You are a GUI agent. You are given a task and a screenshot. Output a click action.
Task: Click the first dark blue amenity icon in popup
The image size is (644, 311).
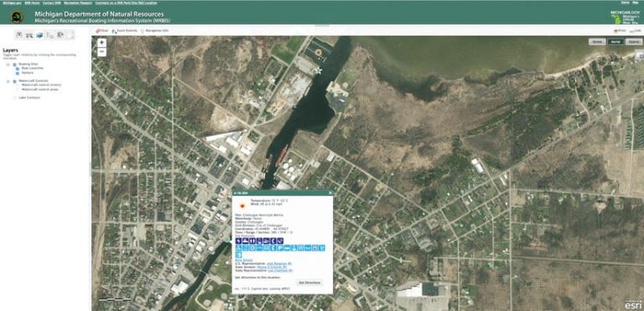pos(239,241)
